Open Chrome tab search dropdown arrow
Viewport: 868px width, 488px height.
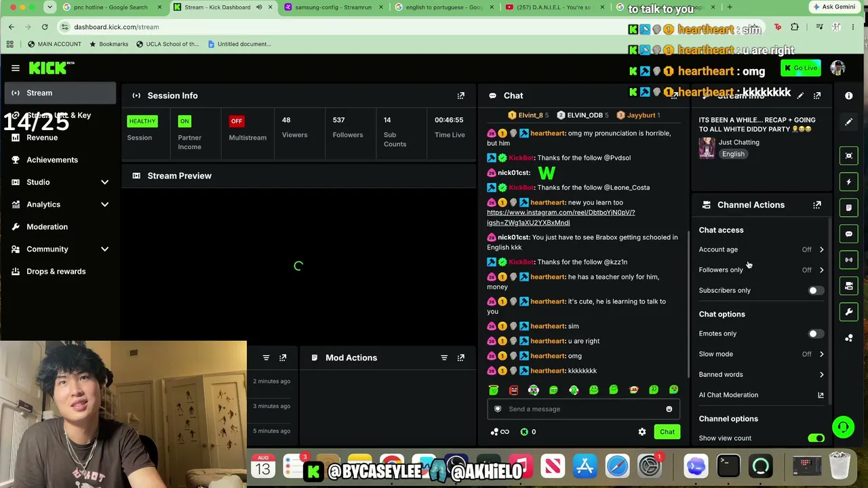(50, 7)
